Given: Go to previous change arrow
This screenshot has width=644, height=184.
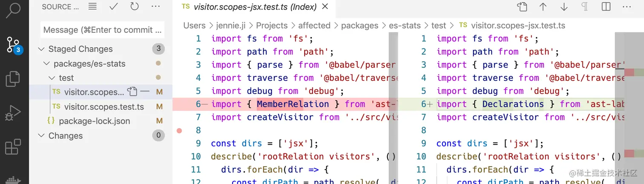Looking at the screenshot, I should tap(543, 7).
